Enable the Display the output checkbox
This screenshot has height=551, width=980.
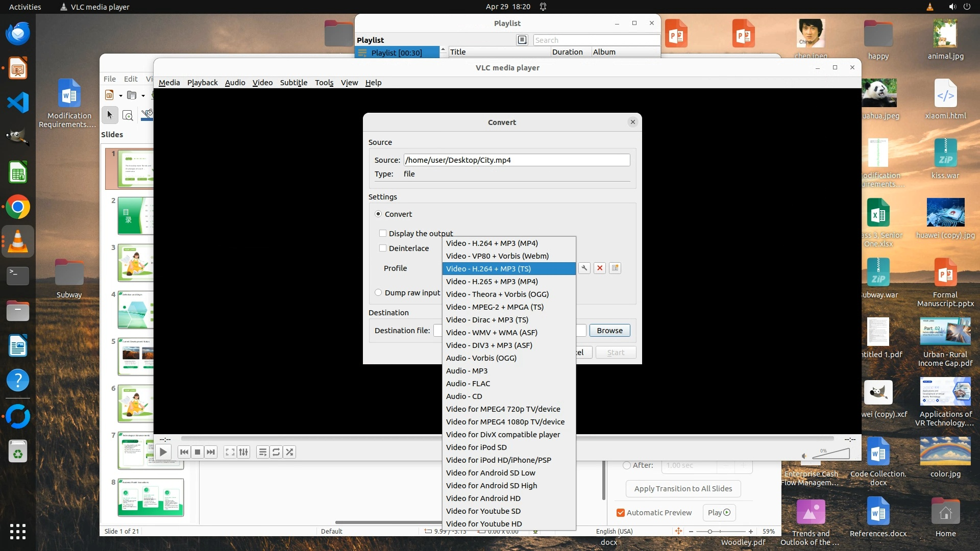(383, 234)
